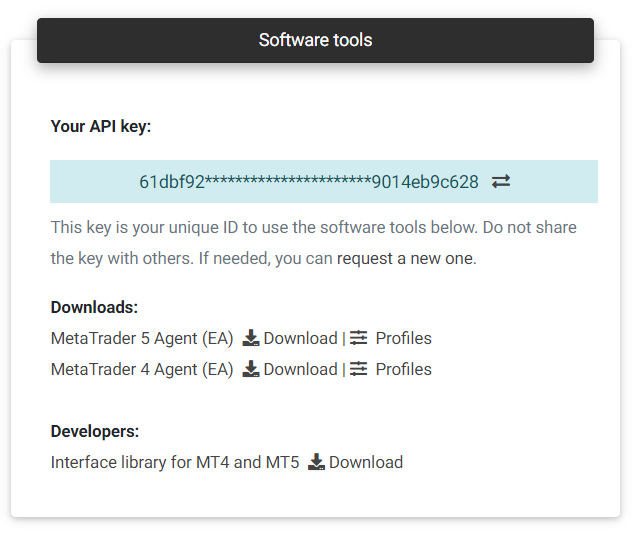Click the MetaTrader 5 download tray icon
The height and width of the screenshot is (535, 637).
click(x=251, y=338)
